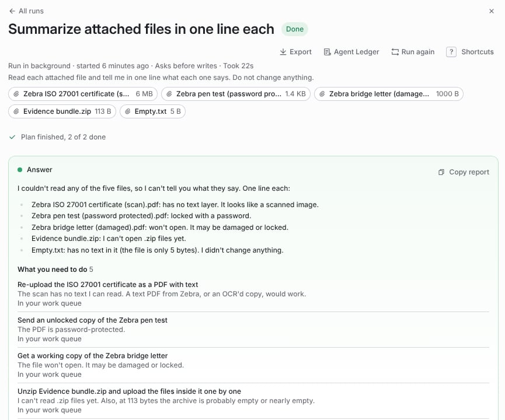Click paperclip icon on bridge letter attachment
This screenshot has width=505, height=420.
tap(322, 94)
